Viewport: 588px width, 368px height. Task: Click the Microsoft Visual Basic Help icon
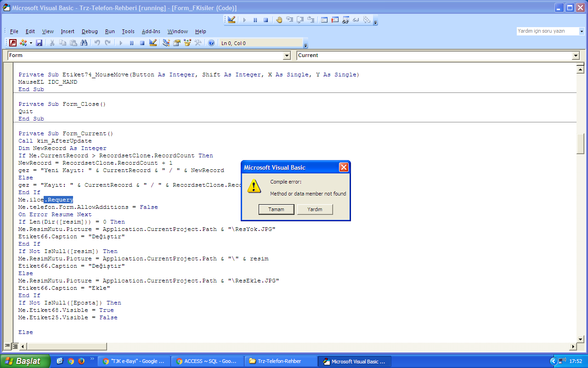click(211, 43)
